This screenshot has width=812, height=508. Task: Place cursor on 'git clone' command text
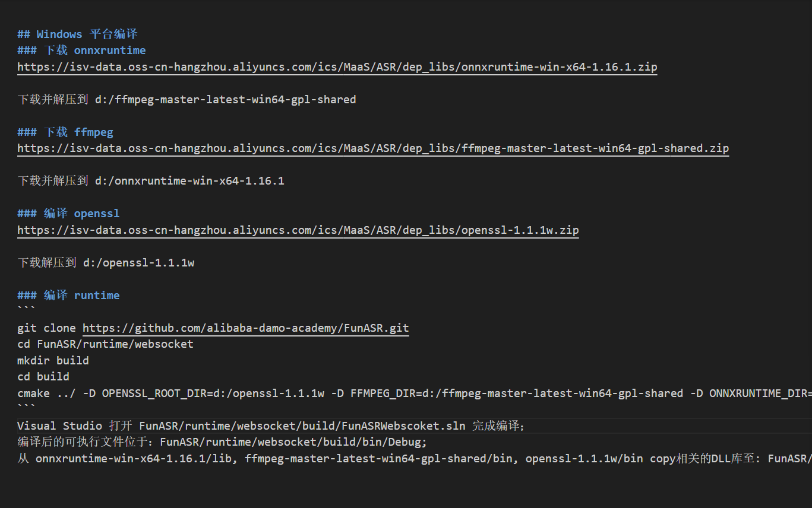point(46,328)
